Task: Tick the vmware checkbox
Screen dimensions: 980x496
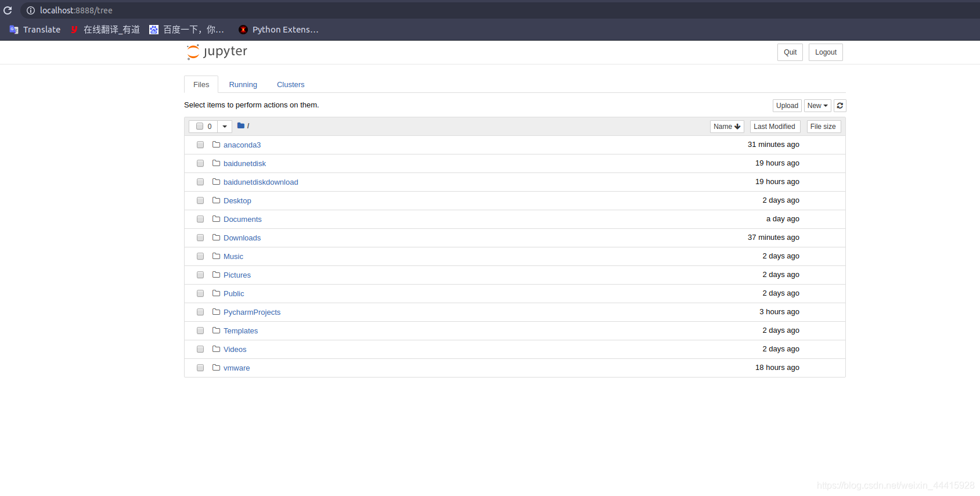Action: click(200, 368)
